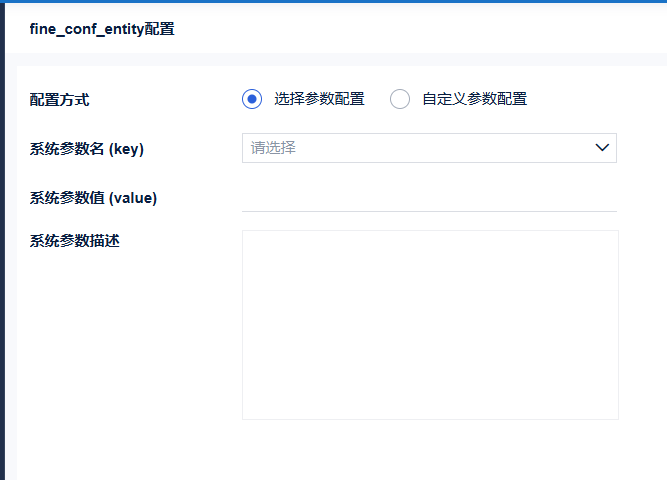Select the 自定义参数配置 radio button

click(x=400, y=99)
